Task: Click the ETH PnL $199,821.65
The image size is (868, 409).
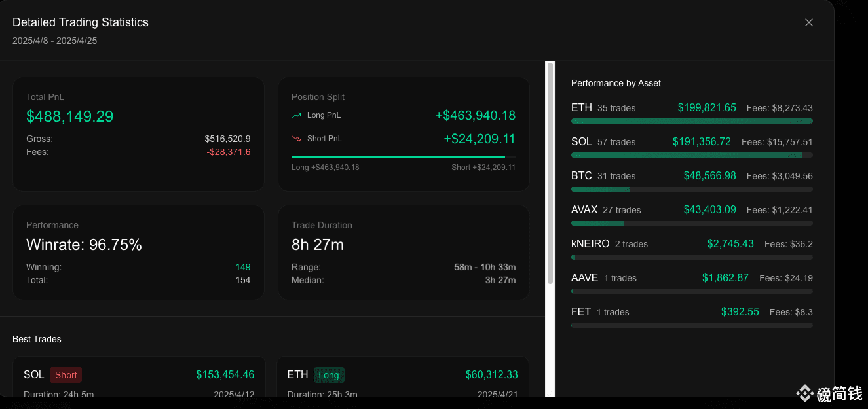Action: click(707, 107)
